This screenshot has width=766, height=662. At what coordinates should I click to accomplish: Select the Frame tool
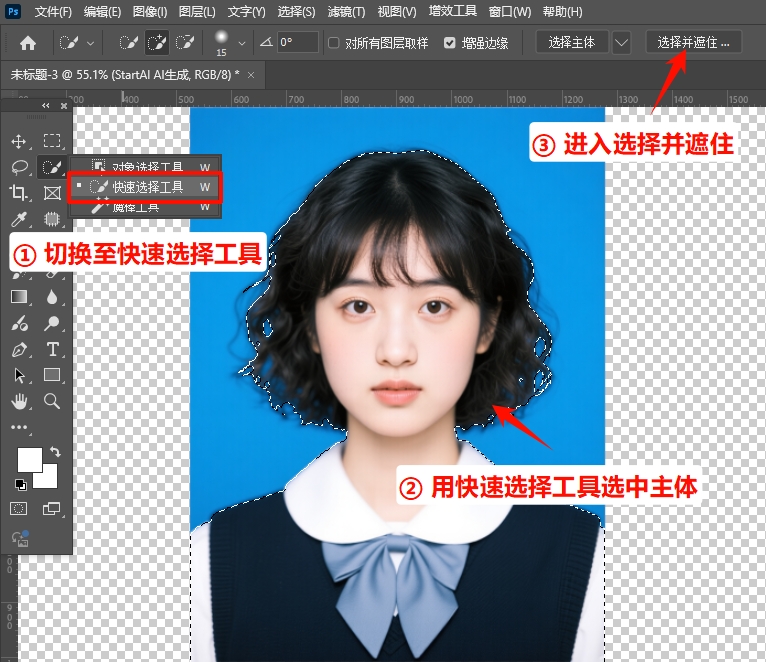pos(52,193)
